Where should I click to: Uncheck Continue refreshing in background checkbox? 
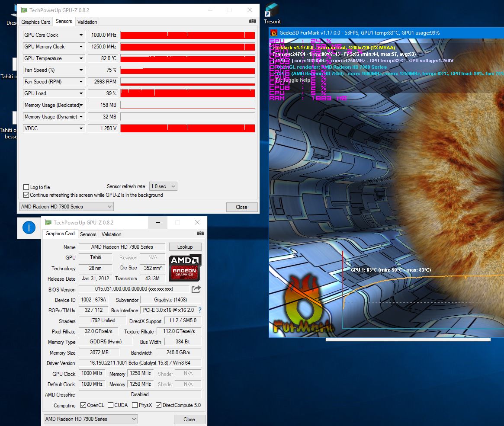point(26,195)
